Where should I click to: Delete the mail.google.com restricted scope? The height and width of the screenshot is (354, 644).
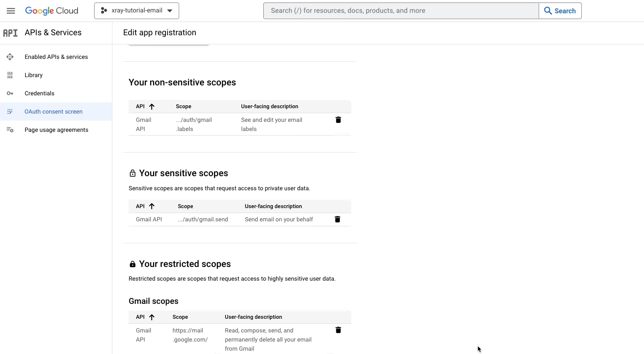pos(338,330)
